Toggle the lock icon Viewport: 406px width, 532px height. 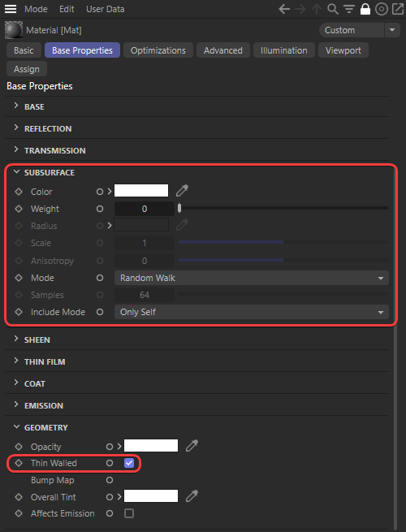pos(365,9)
